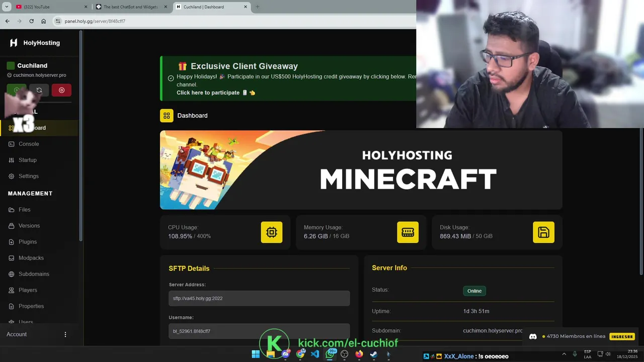
Task: Click the yellow Disk usage save icon
Action: coord(543,232)
